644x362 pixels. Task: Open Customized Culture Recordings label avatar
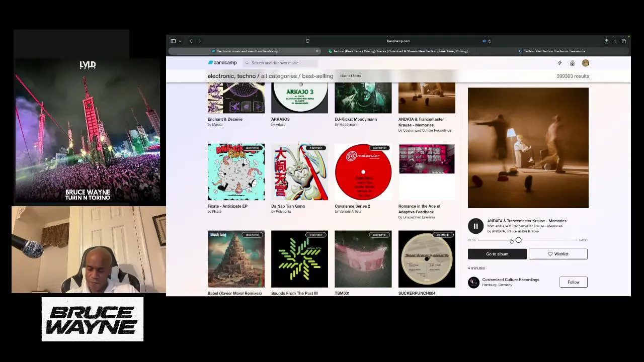pyautogui.click(x=473, y=283)
